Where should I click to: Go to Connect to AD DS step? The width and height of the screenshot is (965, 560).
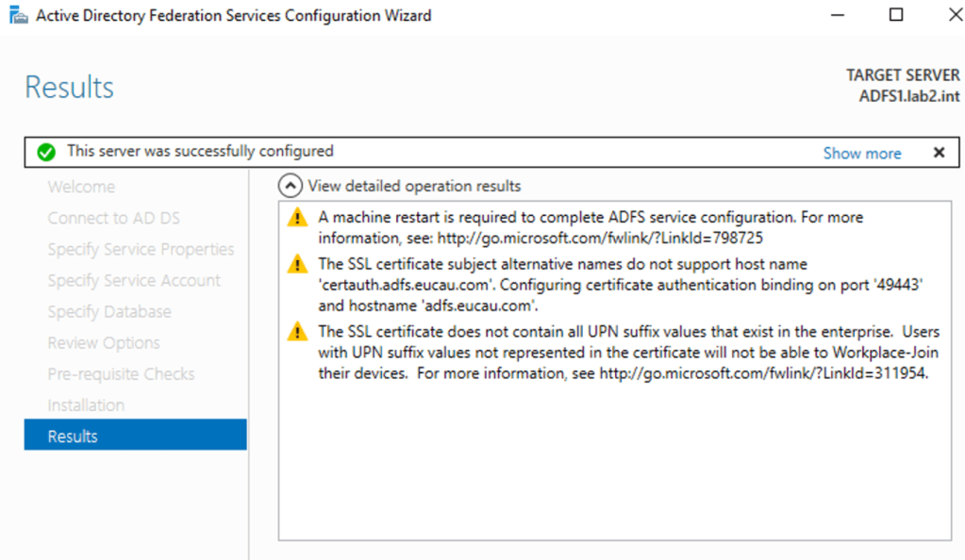(x=113, y=218)
